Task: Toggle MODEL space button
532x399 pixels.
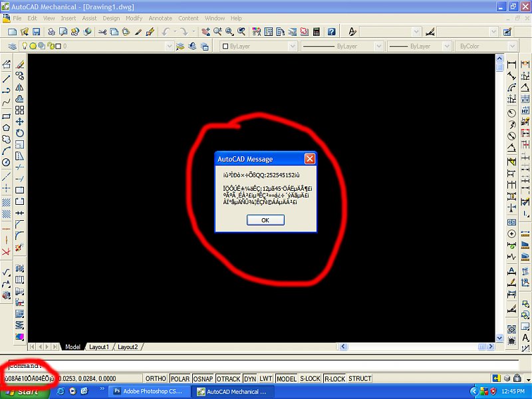Action: [x=287, y=378]
